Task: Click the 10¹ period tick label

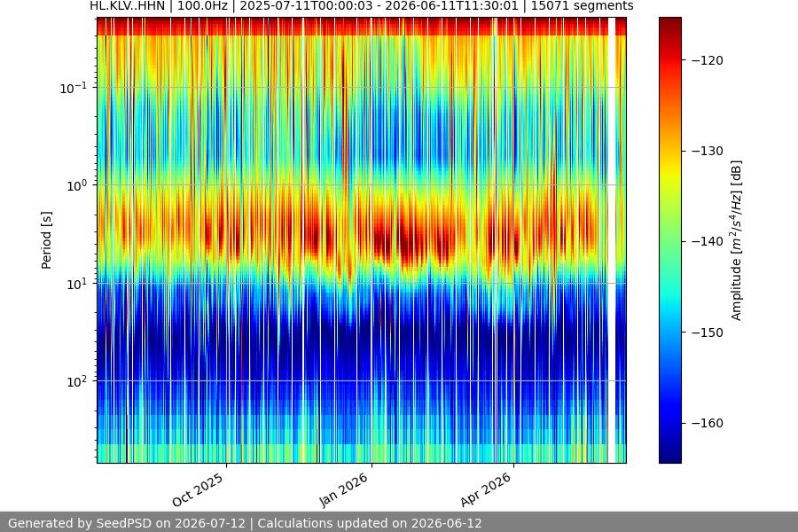Action: pyautogui.click(x=76, y=284)
